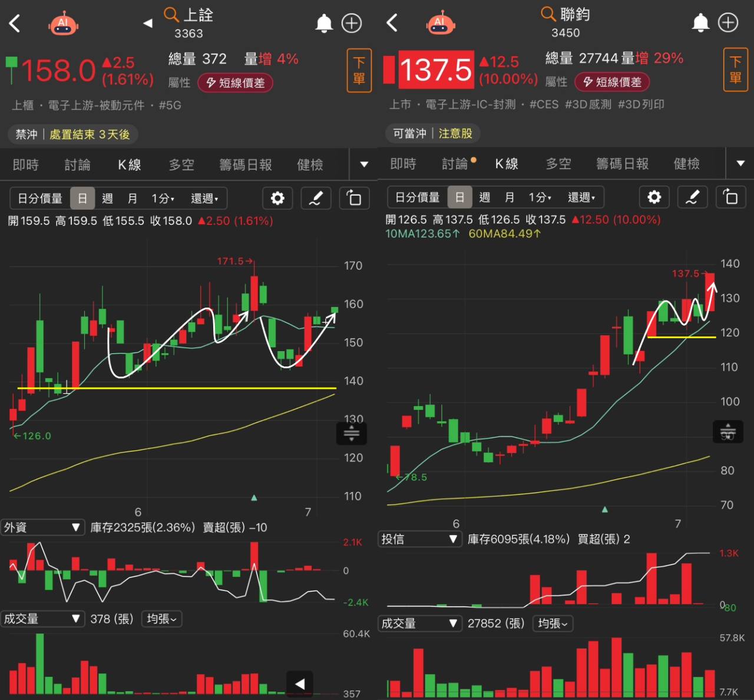Go back from the 聯鈞 3450 page
Screen dimensions: 754x700
(x=392, y=23)
